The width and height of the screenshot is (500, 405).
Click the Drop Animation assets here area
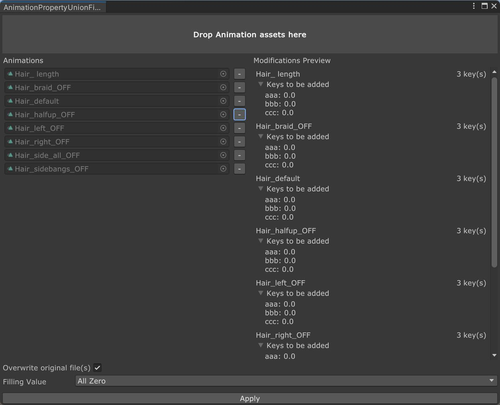click(x=250, y=34)
